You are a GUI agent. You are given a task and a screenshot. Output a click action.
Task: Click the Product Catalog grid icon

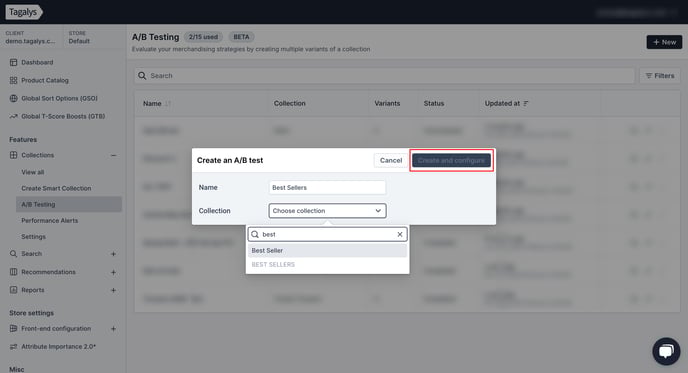click(x=14, y=80)
